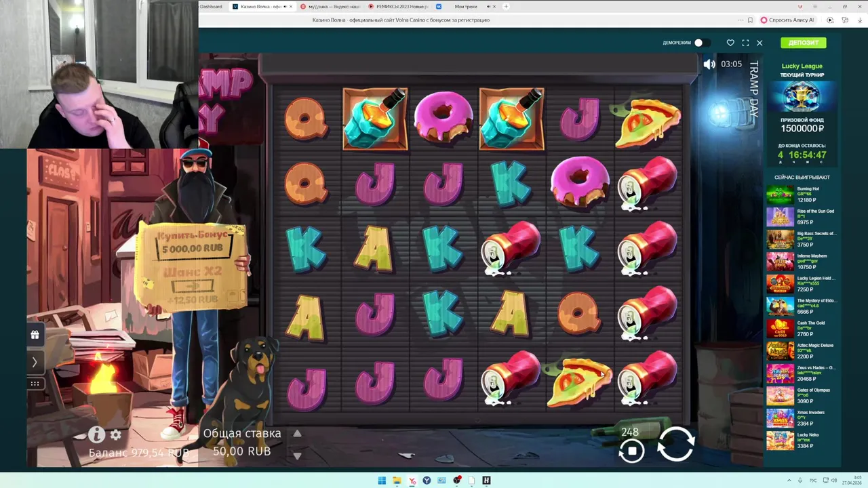
Task: Open Xmas Invaders game thumbnail
Action: [x=780, y=418]
